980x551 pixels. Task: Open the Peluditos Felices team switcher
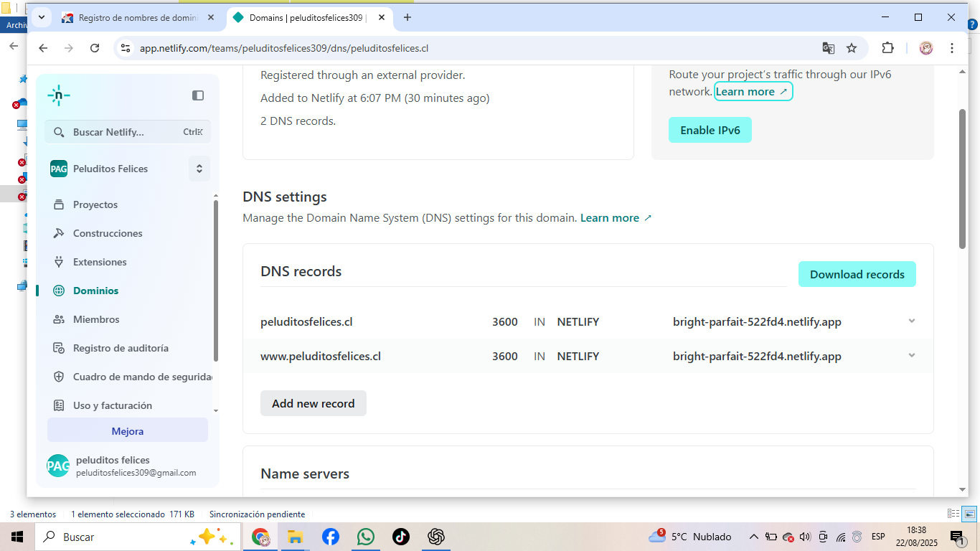point(199,169)
